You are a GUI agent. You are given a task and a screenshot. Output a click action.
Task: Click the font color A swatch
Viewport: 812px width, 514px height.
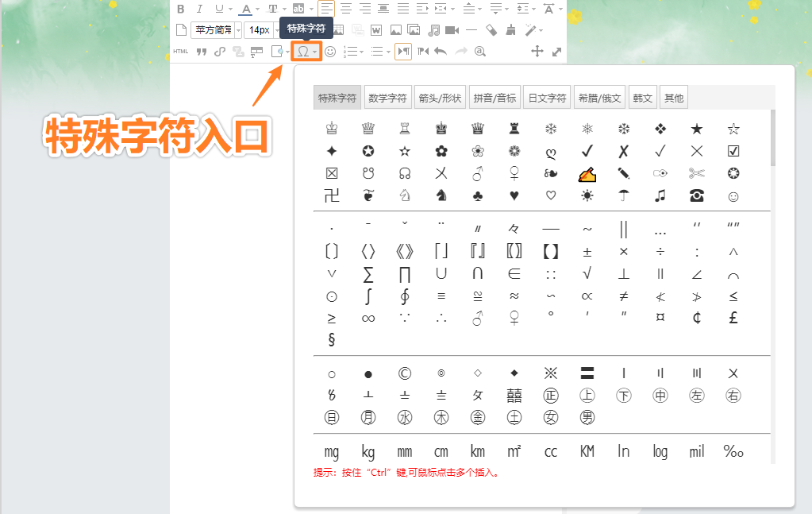coord(245,10)
